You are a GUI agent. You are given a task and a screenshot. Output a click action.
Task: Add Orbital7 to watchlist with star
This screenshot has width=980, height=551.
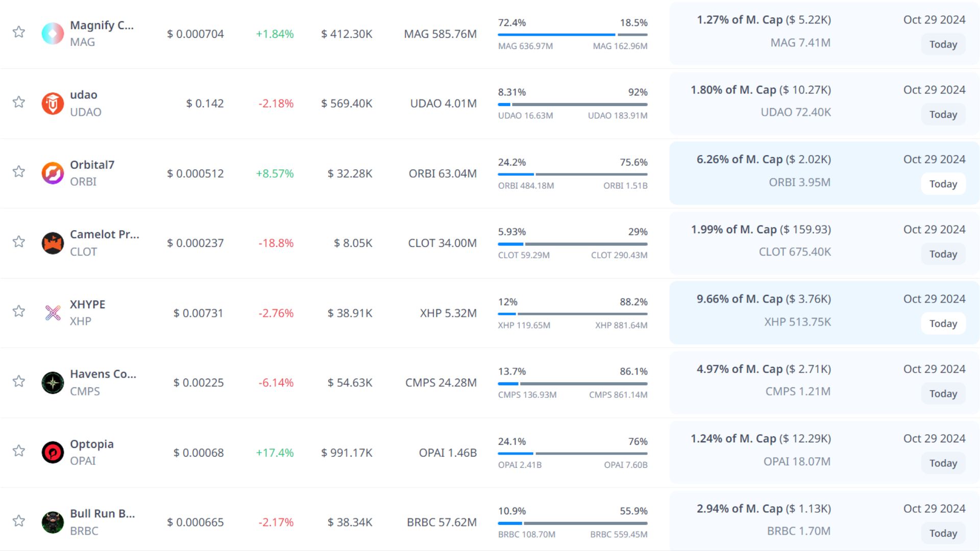click(x=19, y=171)
